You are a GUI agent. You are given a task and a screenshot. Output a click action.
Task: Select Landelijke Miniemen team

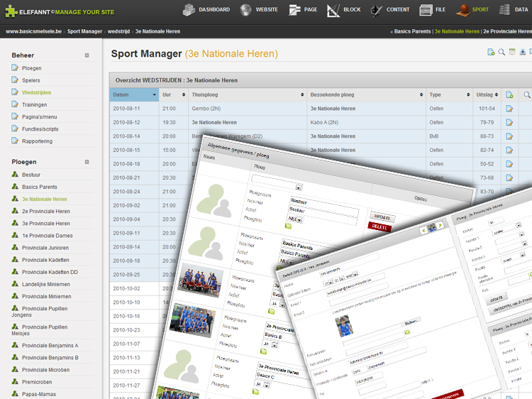point(46,285)
